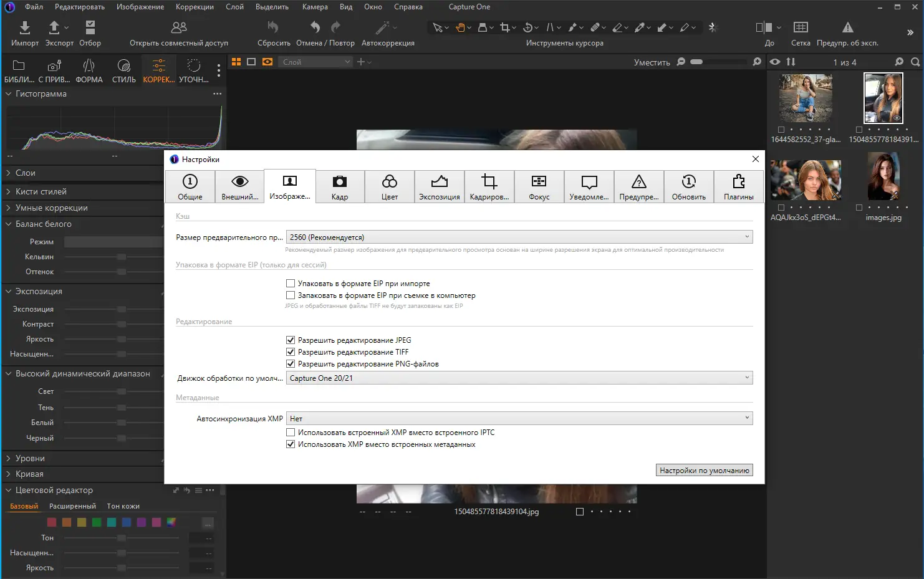Viewport: 924px width, 579px height.
Task: Pick the red color swatch
Action: click(x=52, y=522)
